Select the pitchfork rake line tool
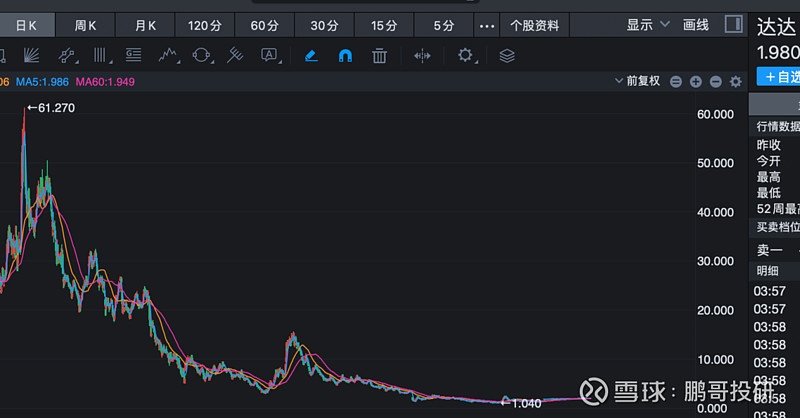This screenshot has height=418, width=800. [x=235, y=55]
